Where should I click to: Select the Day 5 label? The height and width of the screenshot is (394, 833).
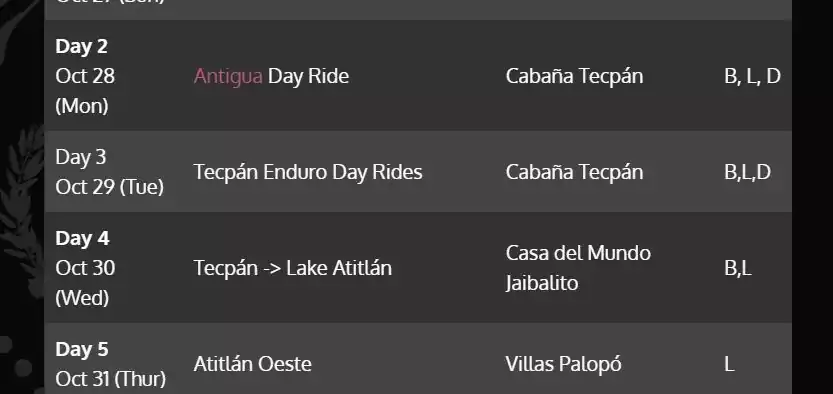(x=82, y=350)
